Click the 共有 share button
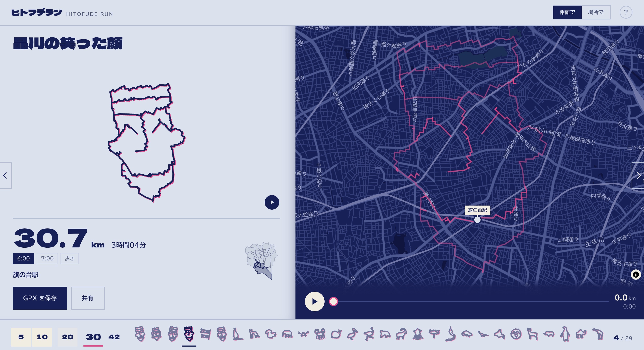644x350 pixels. (x=88, y=298)
